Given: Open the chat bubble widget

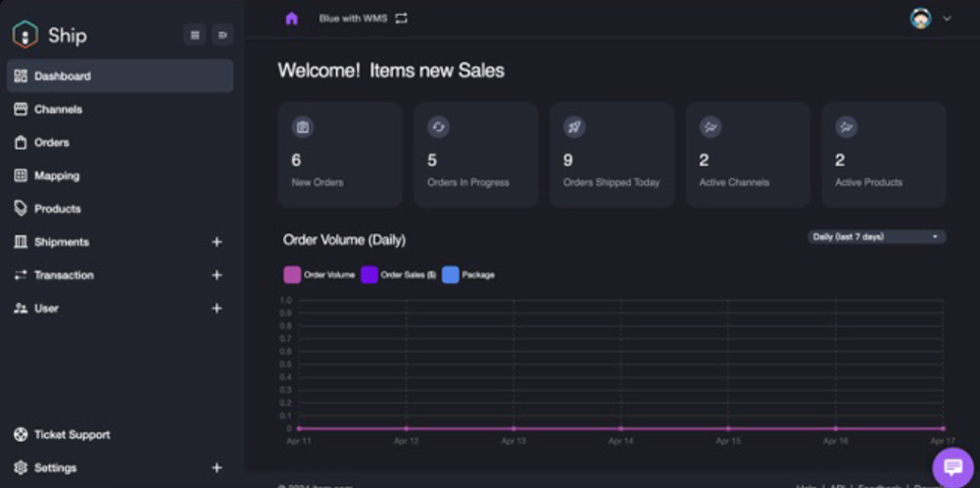Looking at the screenshot, I should (952, 467).
